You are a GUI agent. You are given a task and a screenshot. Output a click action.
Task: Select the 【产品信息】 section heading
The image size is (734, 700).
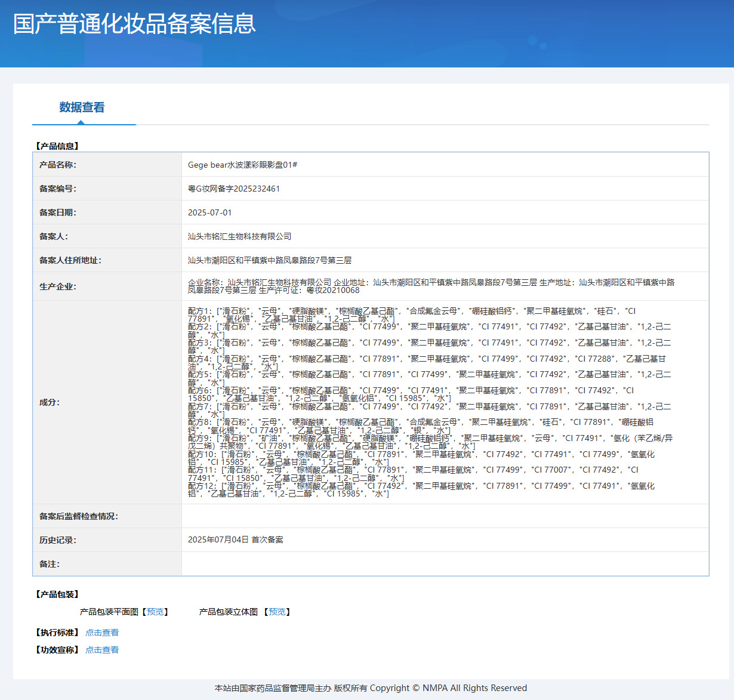click(57, 146)
